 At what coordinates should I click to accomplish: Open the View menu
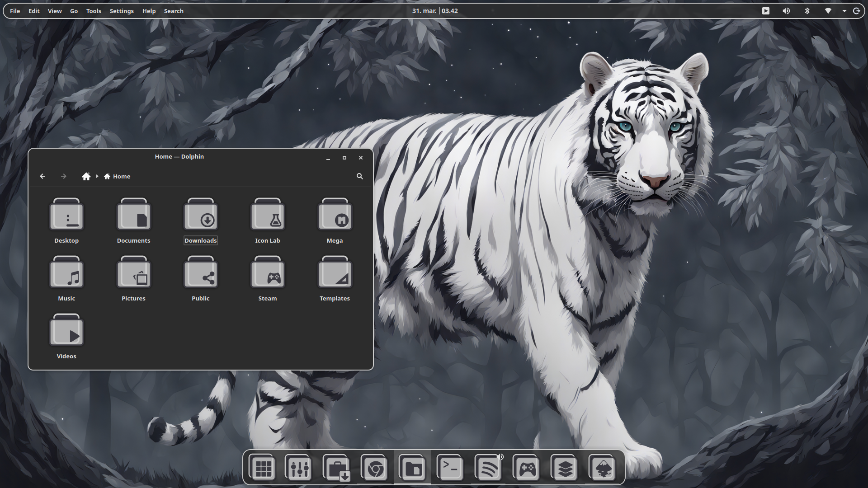55,11
